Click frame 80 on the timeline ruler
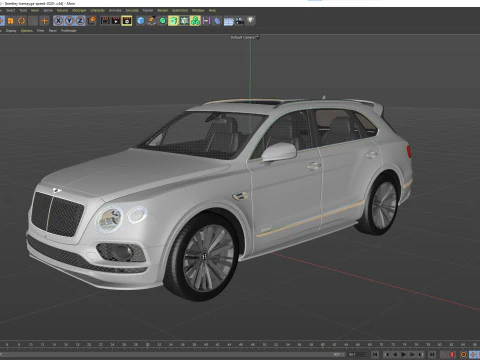 (439, 344)
